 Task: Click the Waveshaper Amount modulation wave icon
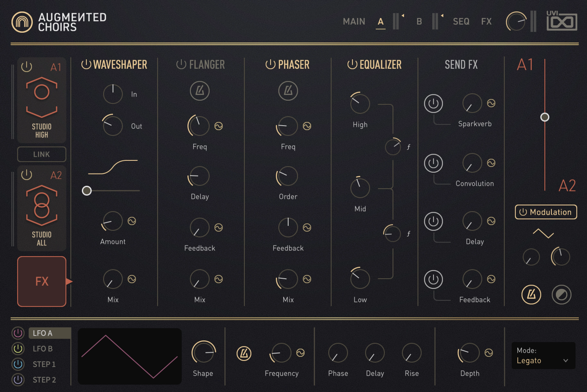coord(132,221)
